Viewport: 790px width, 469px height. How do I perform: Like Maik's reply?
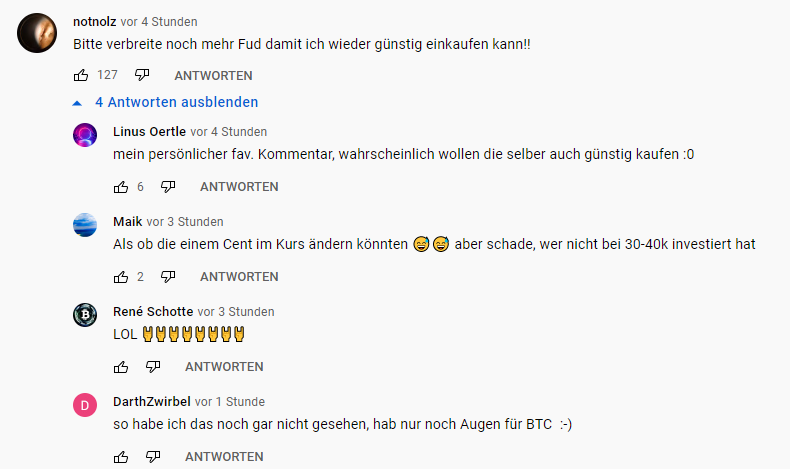pos(121,277)
